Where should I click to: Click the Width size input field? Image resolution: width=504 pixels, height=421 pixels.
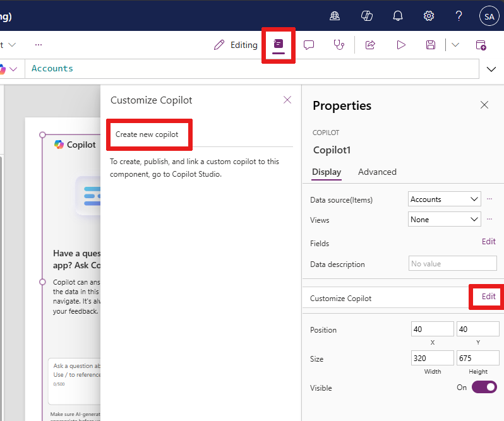tap(432, 359)
